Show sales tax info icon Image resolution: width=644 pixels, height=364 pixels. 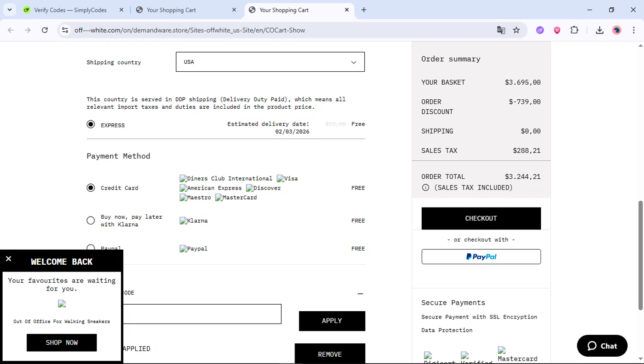425,187
